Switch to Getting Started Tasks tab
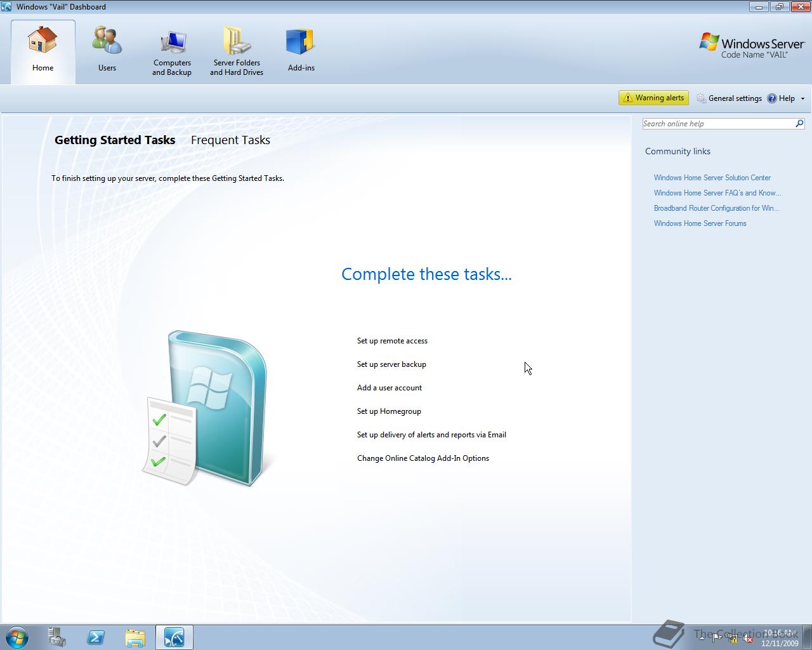 click(115, 140)
